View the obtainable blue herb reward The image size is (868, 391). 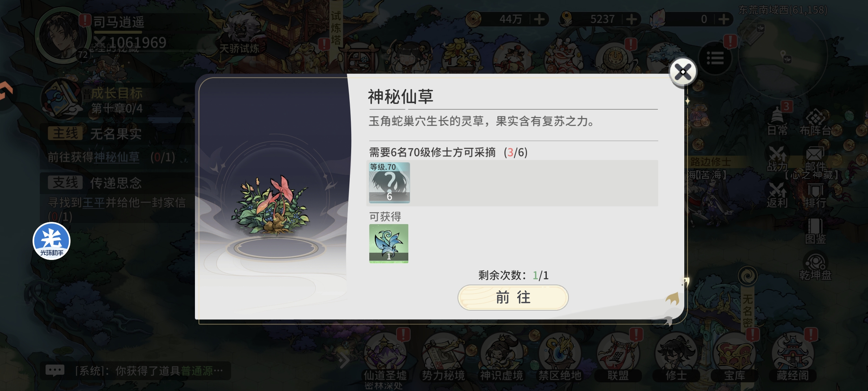(389, 243)
